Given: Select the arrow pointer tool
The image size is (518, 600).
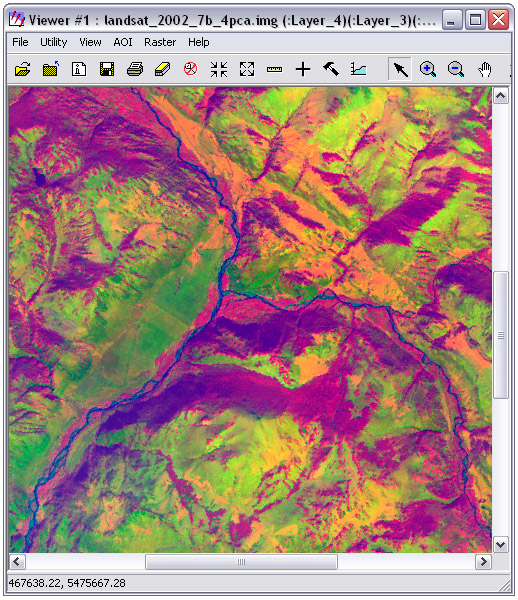Looking at the screenshot, I should point(400,69).
